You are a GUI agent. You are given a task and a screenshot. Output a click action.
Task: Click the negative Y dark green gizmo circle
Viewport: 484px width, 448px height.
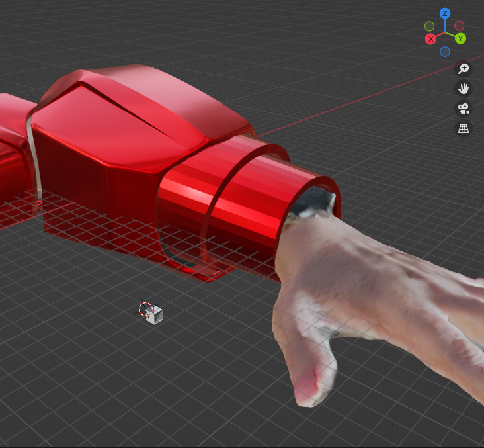[429, 26]
